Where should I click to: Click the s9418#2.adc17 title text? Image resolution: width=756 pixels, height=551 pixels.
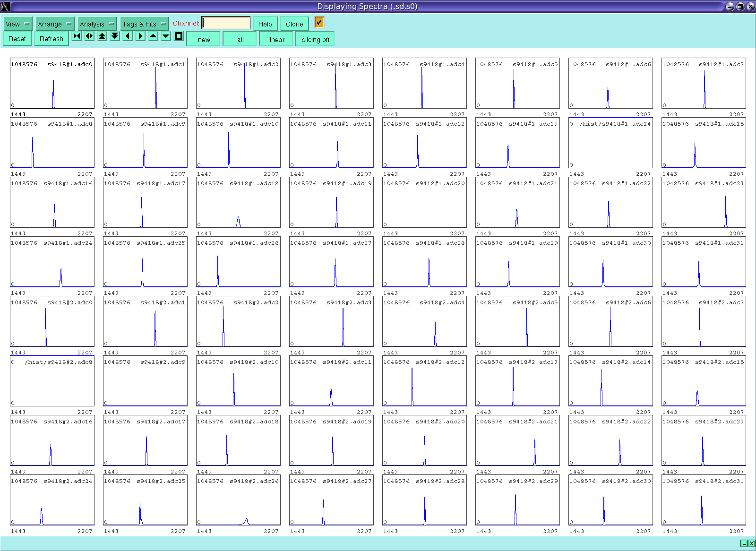click(161, 422)
